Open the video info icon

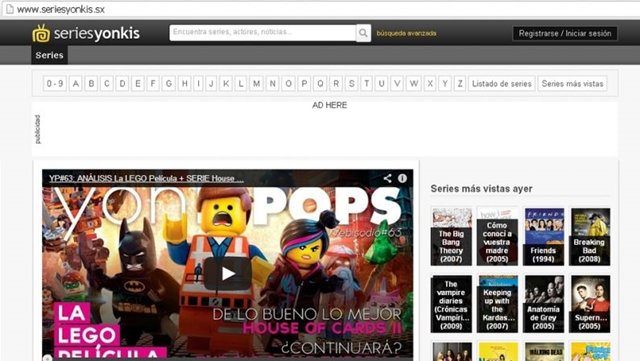coord(402,178)
